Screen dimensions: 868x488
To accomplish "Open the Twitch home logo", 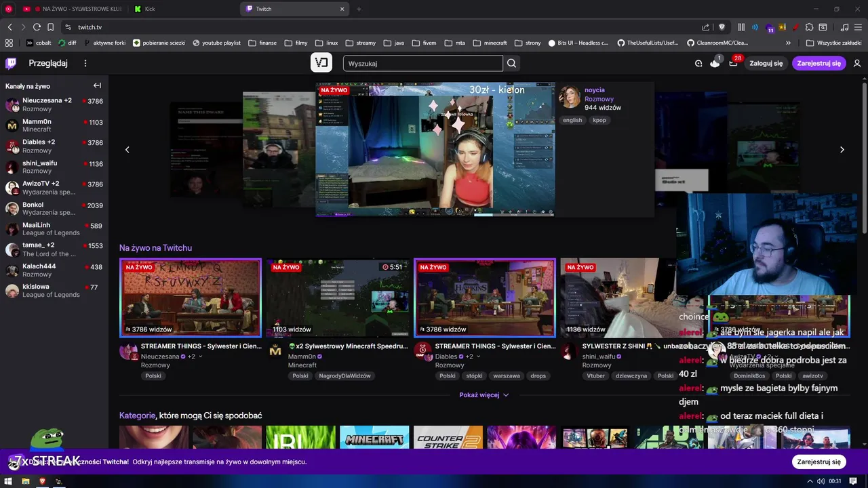I will click(x=11, y=63).
